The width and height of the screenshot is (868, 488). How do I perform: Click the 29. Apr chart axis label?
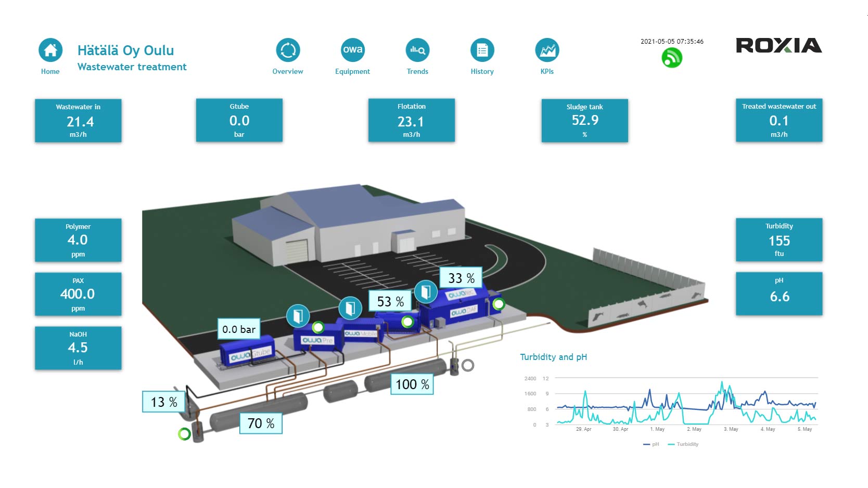[583, 429]
